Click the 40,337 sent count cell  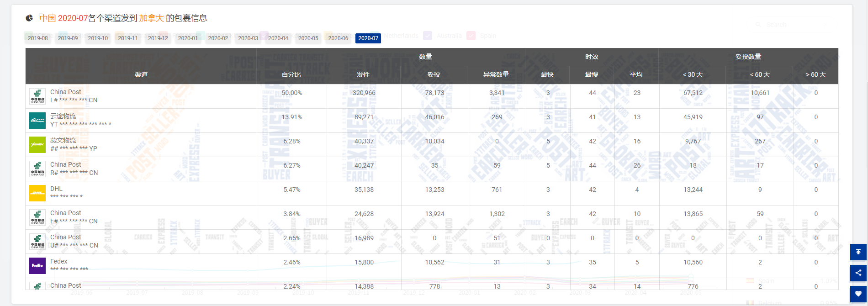click(x=364, y=141)
